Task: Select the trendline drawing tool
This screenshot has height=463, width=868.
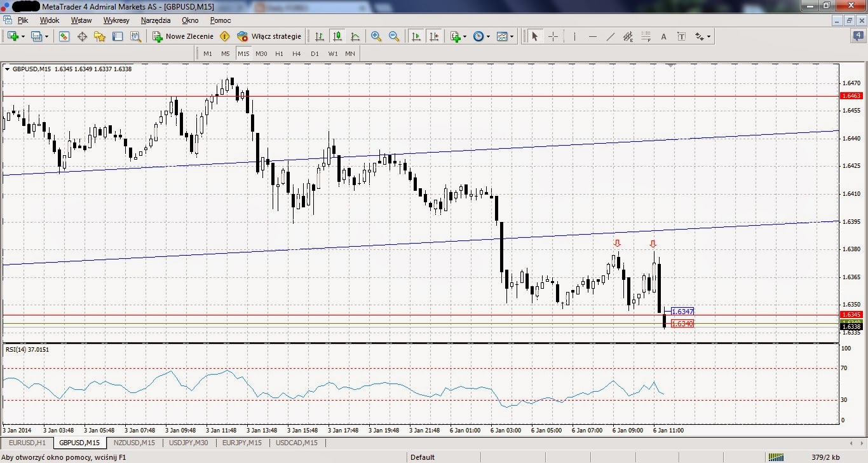Action: coord(611,36)
